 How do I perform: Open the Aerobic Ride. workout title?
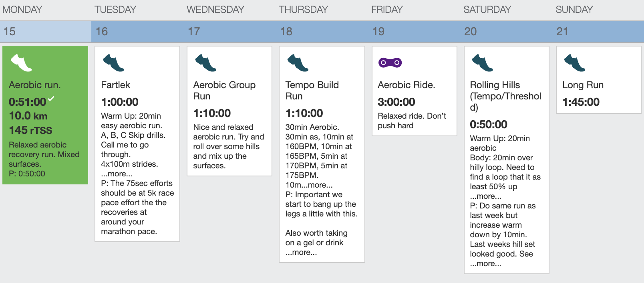click(x=406, y=85)
